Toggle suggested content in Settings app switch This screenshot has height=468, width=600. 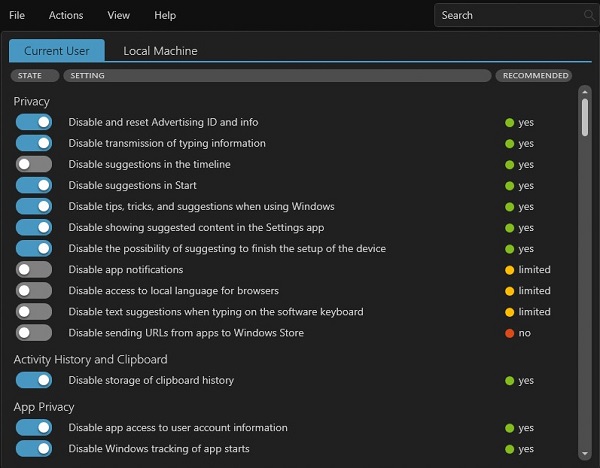click(34, 227)
